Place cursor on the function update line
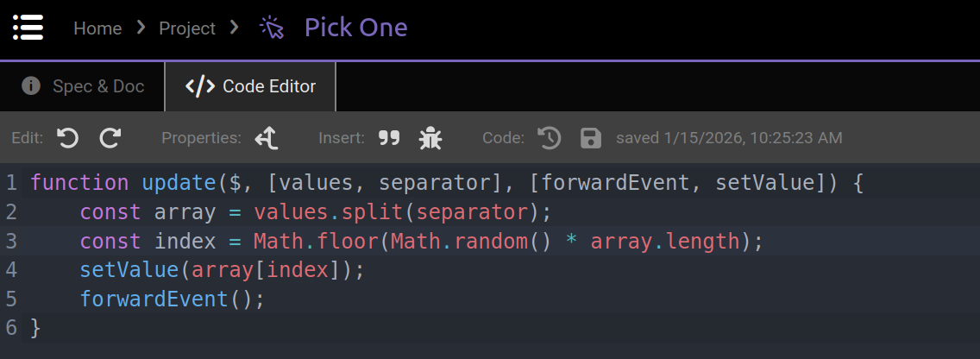This screenshot has height=359, width=980. point(431,183)
